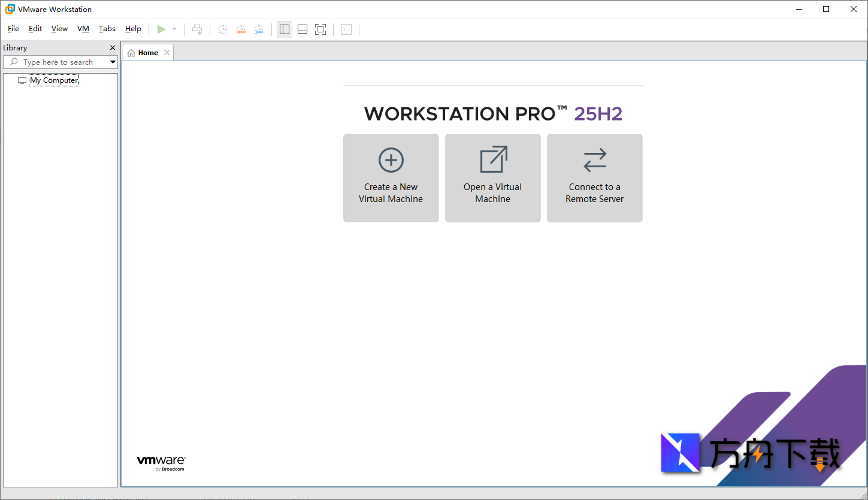Connect to a Remote Server
868x500 pixels.
(594, 177)
